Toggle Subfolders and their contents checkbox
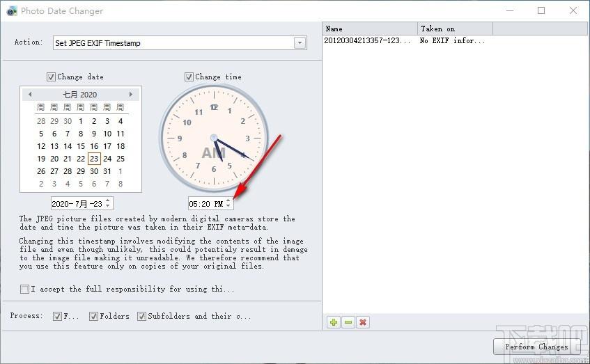 pyautogui.click(x=141, y=316)
